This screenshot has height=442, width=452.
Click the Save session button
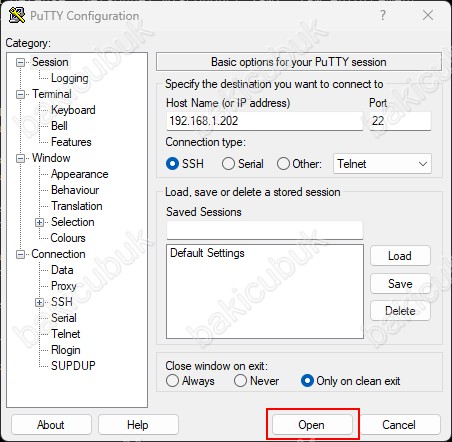(400, 284)
